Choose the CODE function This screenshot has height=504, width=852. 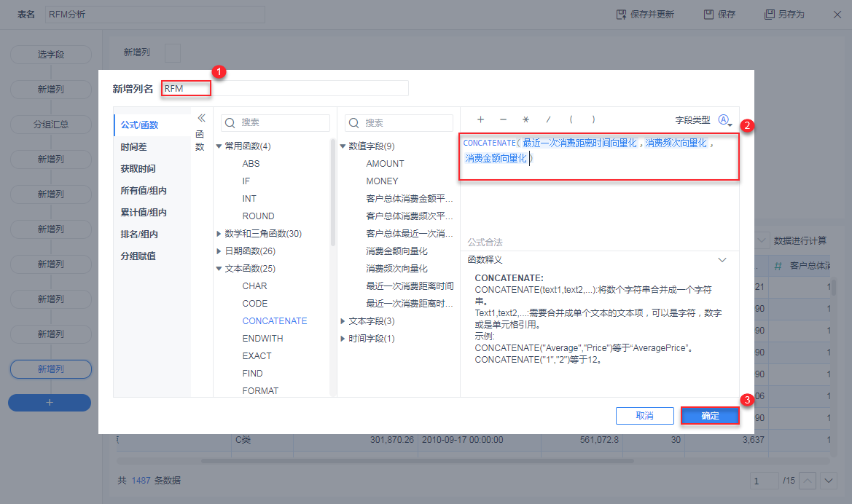click(x=255, y=304)
